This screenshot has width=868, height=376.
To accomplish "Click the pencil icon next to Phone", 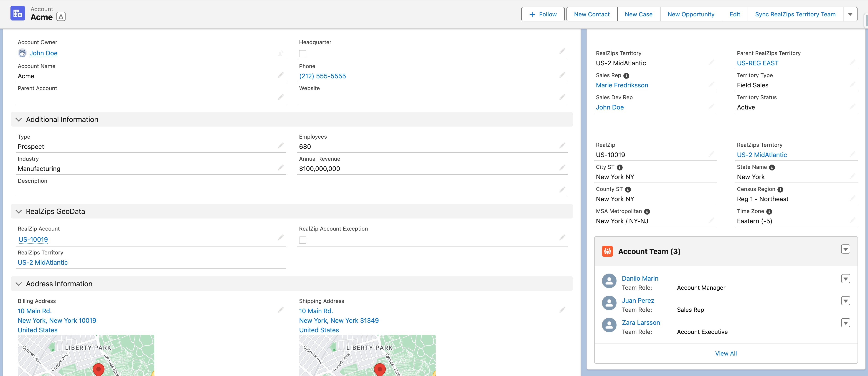I will [x=562, y=75].
